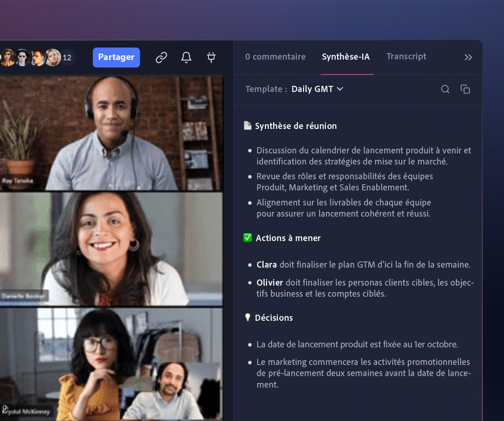The height and width of the screenshot is (421, 504).
Task: Click the document icon beside Synthèse de réunion
Action: (247, 125)
